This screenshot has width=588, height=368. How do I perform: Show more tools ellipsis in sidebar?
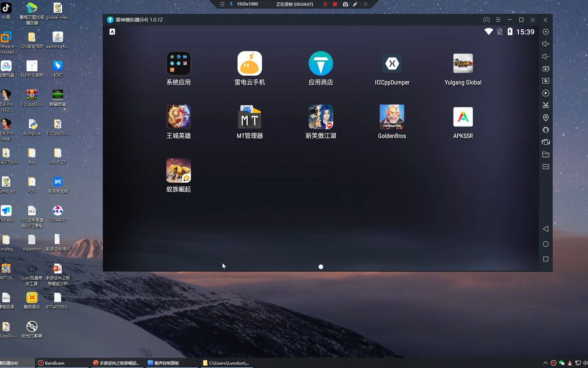(546, 167)
